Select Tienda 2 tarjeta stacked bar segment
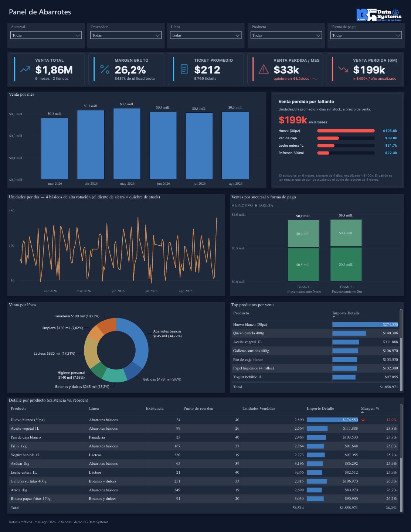This screenshot has width=411, height=532. (346, 233)
